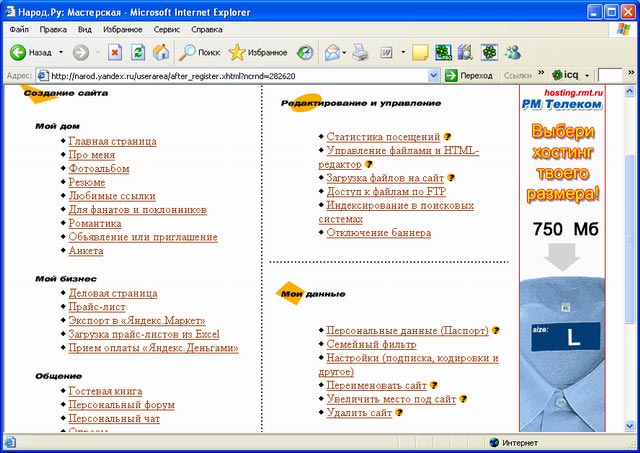The image size is (640, 453).
Task: Open the Отключение баннера link
Action: [x=378, y=233]
